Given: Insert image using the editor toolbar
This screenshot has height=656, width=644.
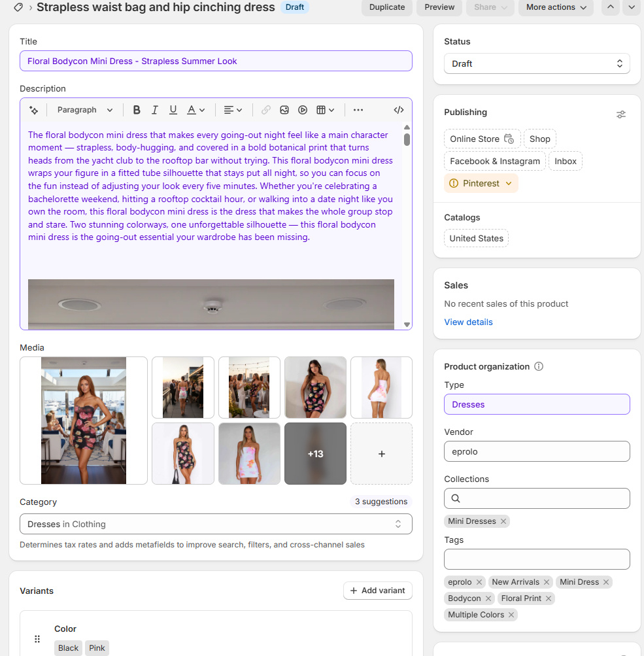Looking at the screenshot, I should [x=284, y=110].
